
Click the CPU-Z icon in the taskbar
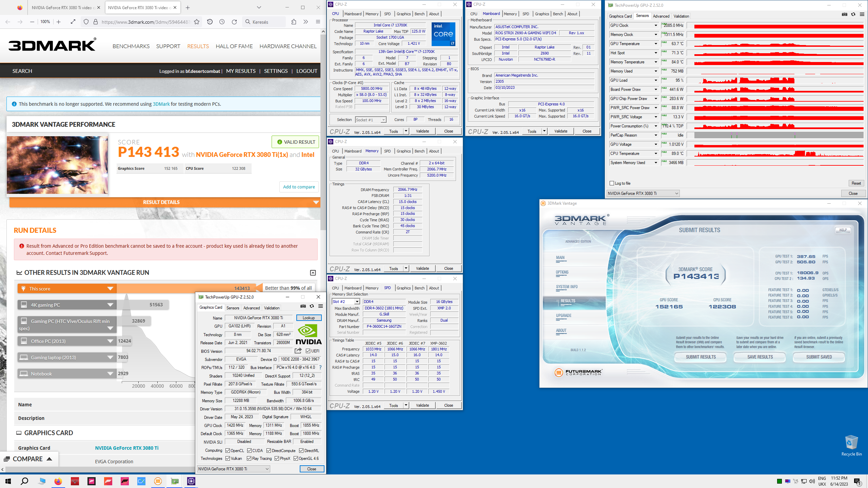191,481
